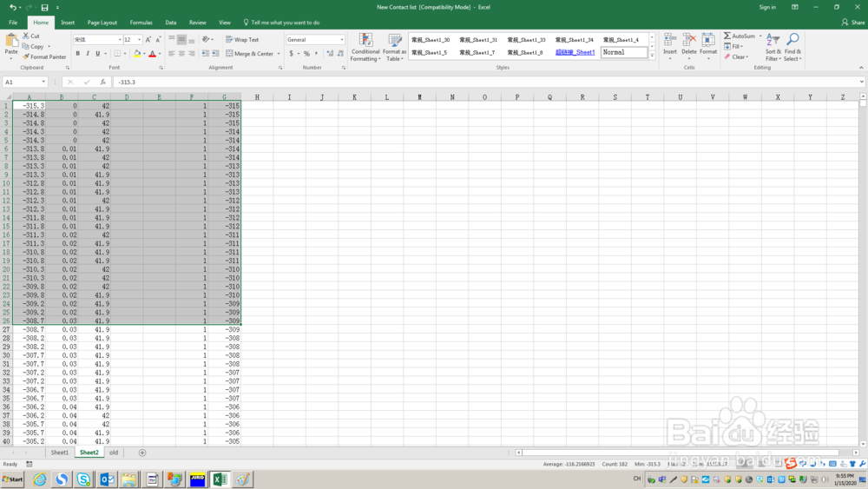This screenshot has height=489, width=868.
Task: Open Fill dropdown in Editing
Action: click(733, 47)
